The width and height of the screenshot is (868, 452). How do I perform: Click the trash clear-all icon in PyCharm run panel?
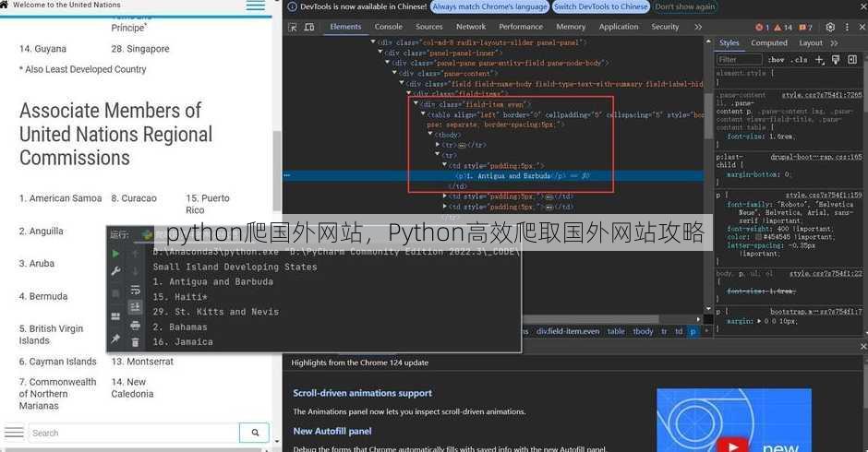pos(135,342)
